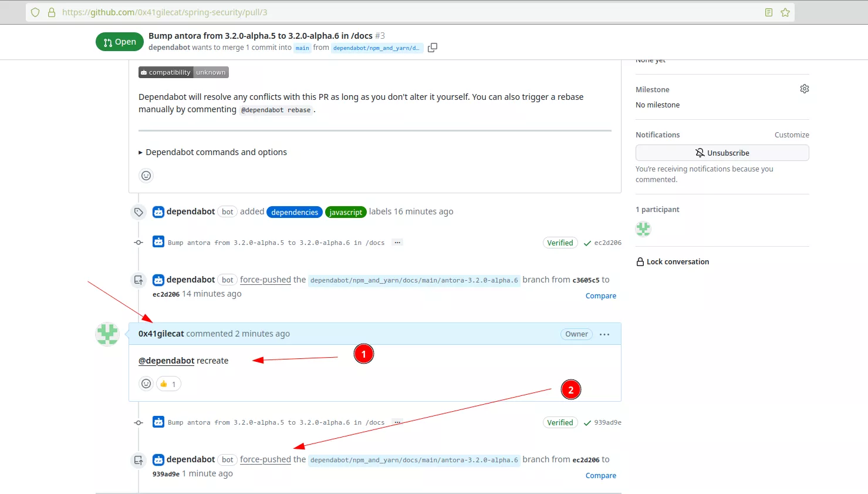Click the @dependabot mention in comment
The height and width of the screenshot is (494, 868).
(167, 361)
